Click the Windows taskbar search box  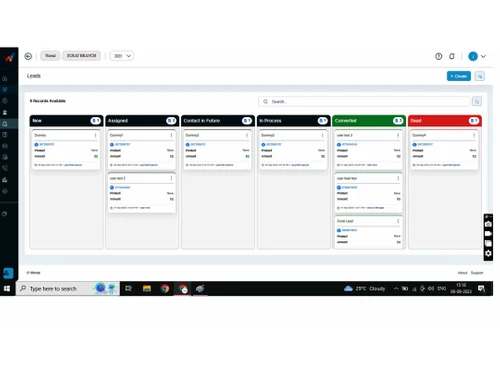(x=68, y=288)
